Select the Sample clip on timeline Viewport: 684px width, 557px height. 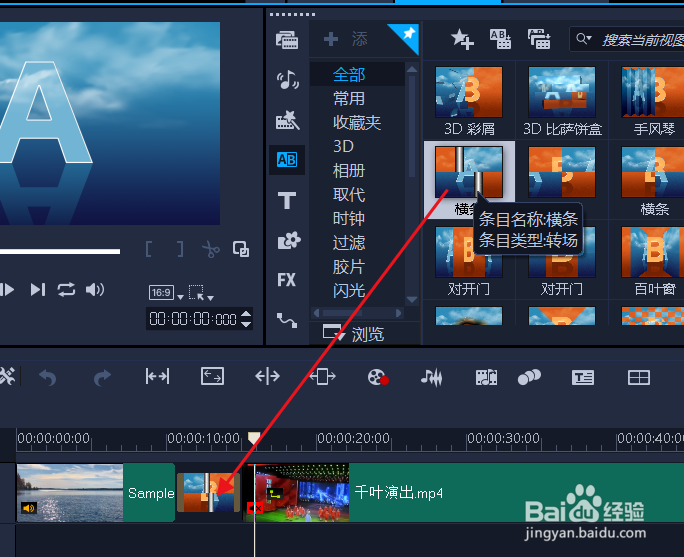point(96,493)
